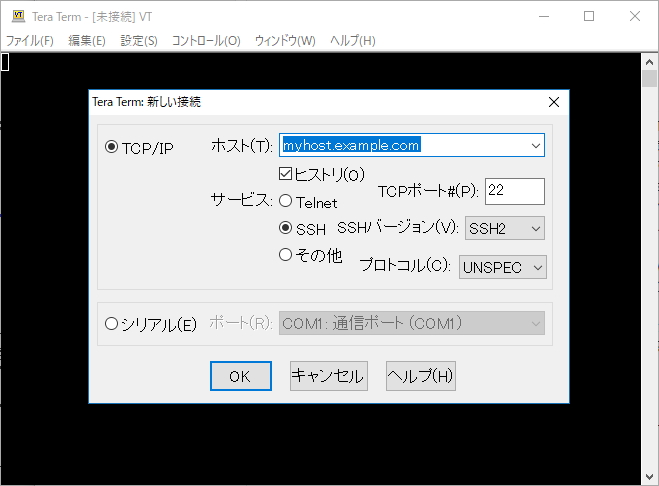Viewport: 659px width, 486px height.
Task: Click the キャンセル button
Action: click(328, 376)
